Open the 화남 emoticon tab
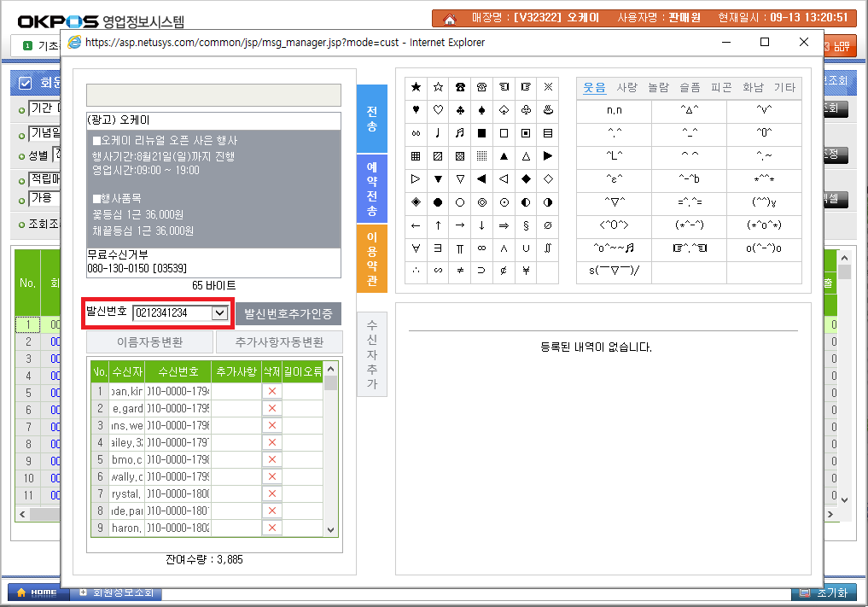Screen dimensions: 868x607 [753, 87]
